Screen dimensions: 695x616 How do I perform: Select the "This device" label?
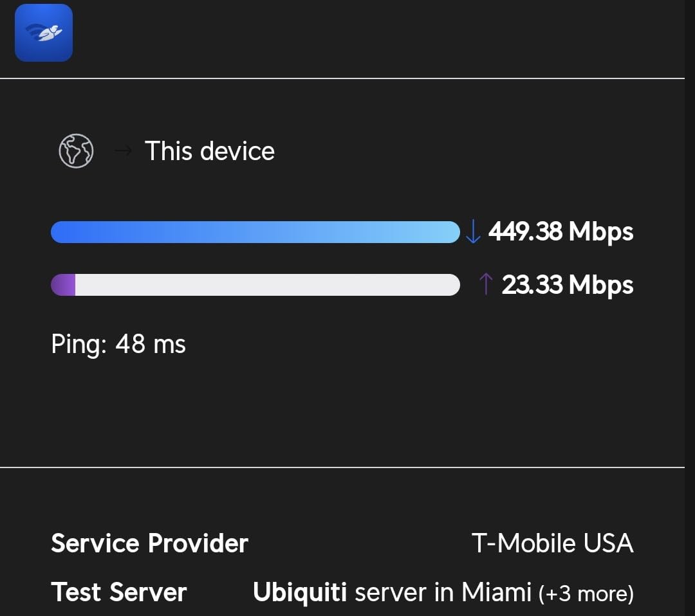click(210, 151)
